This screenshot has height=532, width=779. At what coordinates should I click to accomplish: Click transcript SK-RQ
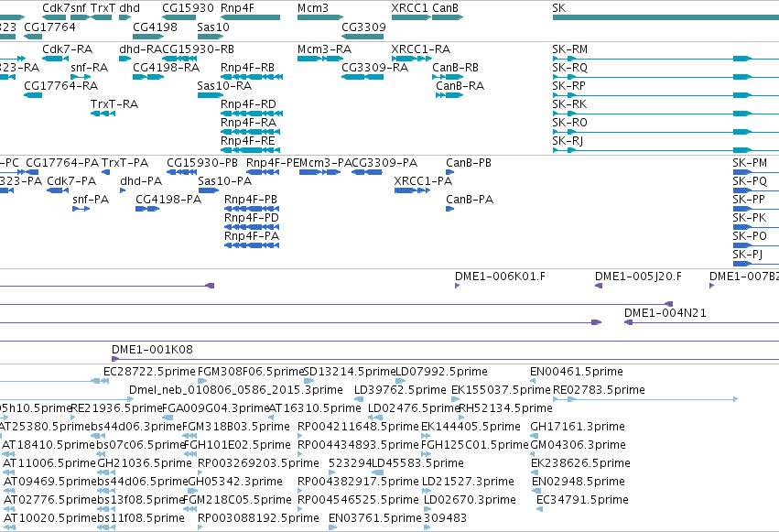[570, 68]
